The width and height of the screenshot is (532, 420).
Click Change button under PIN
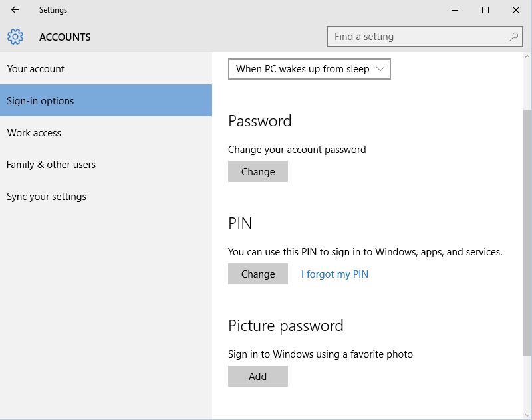[258, 274]
